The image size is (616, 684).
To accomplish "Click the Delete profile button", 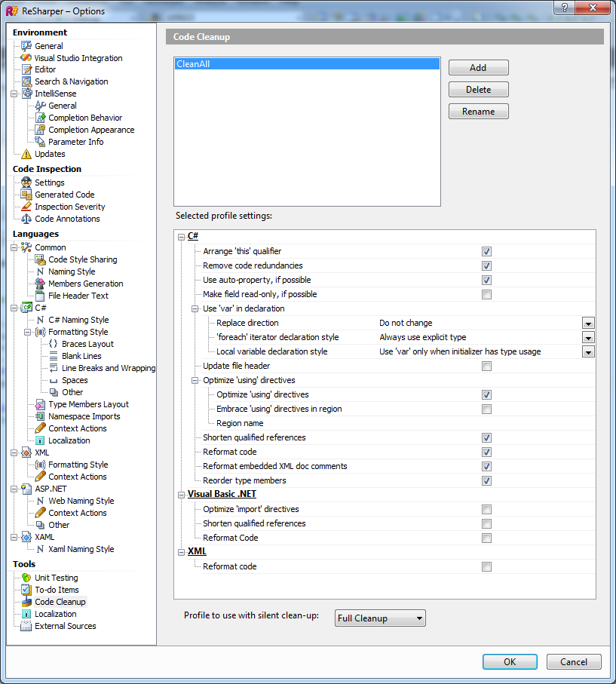I will pos(479,90).
